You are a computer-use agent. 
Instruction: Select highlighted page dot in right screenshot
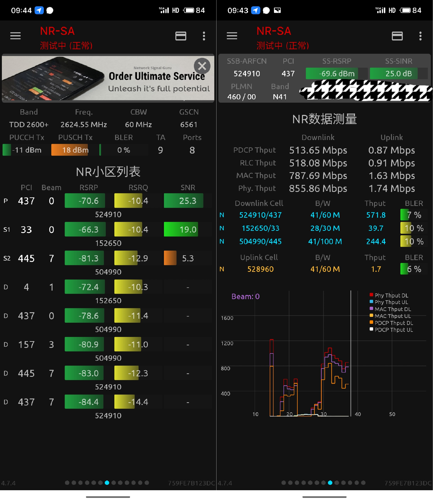tap(330, 483)
